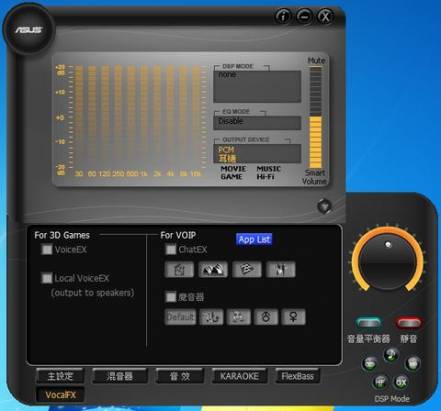Open the FlexBass tab

[297, 376]
